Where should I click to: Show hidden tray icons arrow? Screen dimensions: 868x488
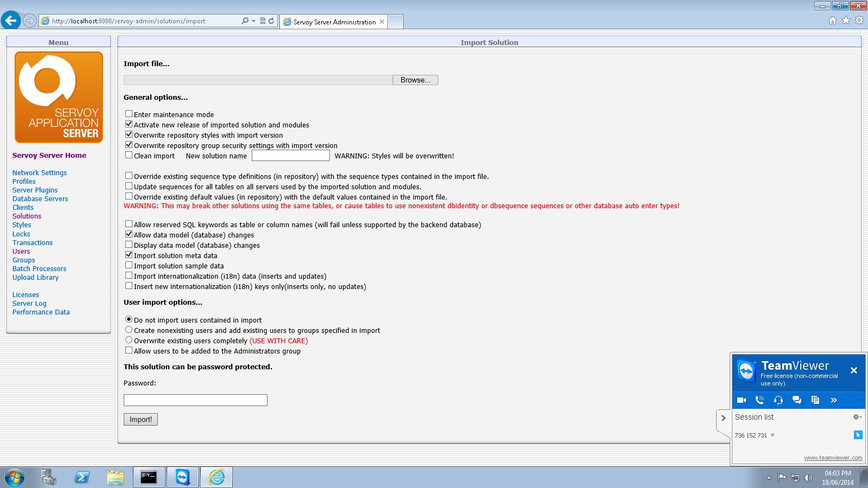pos(769,478)
